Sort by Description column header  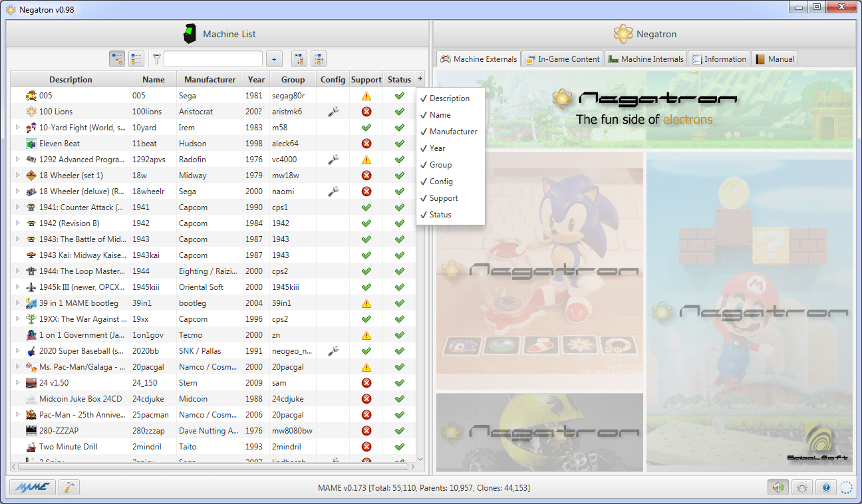point(71,80)
